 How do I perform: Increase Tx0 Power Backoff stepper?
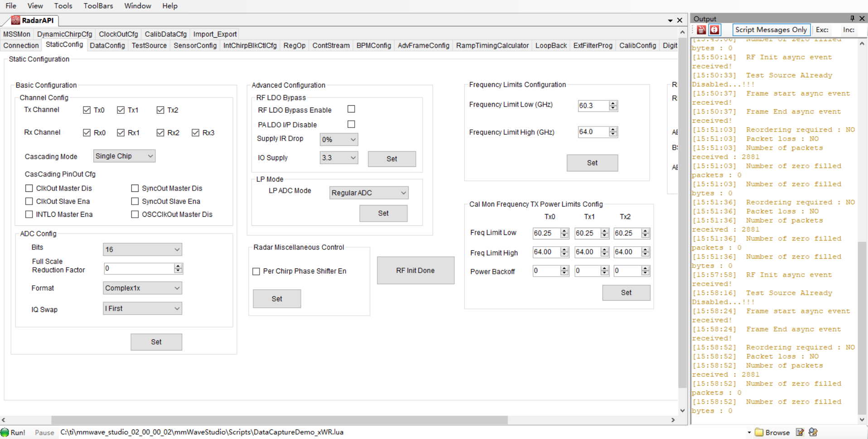pyautogui.click(x=564, y=268)
